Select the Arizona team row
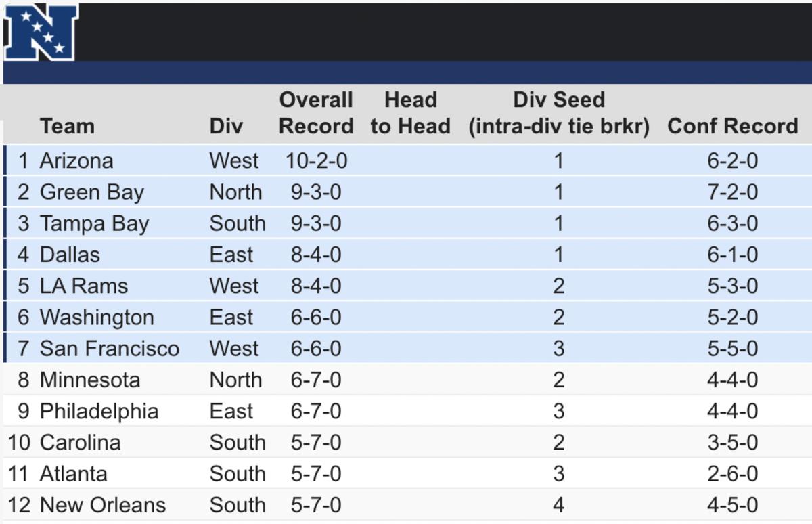This screenshot has height=524, width=812. 407,160
